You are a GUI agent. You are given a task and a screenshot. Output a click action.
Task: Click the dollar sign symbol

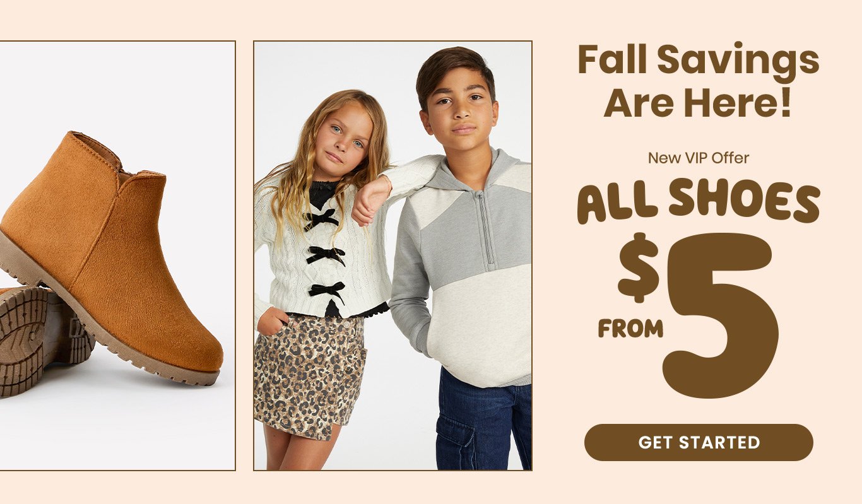click(x=638, y=267)
